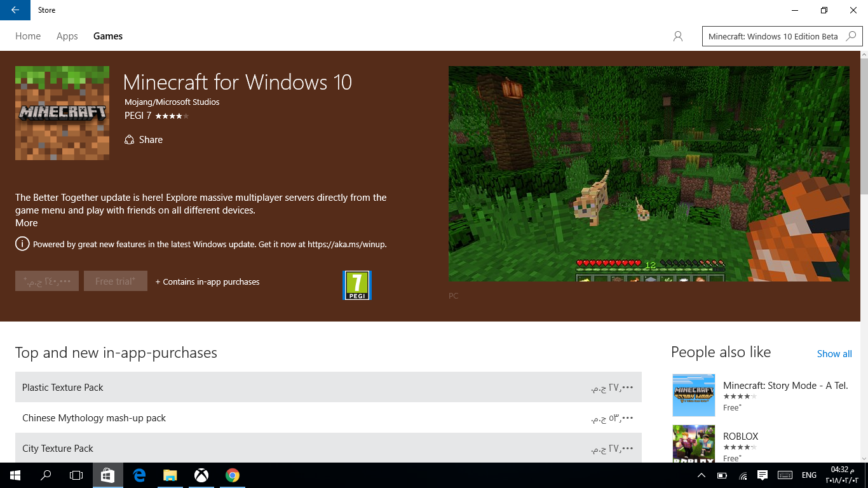The width and height of the screenshot is (868, 488).
Task: Open Task View on the taskbar
Action: pos(76,475)
